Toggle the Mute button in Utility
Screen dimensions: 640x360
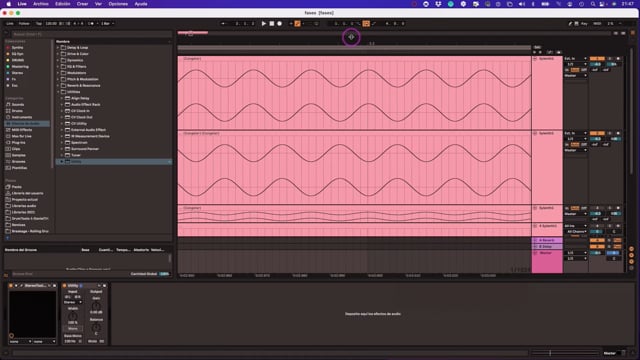tap(92, 341)
